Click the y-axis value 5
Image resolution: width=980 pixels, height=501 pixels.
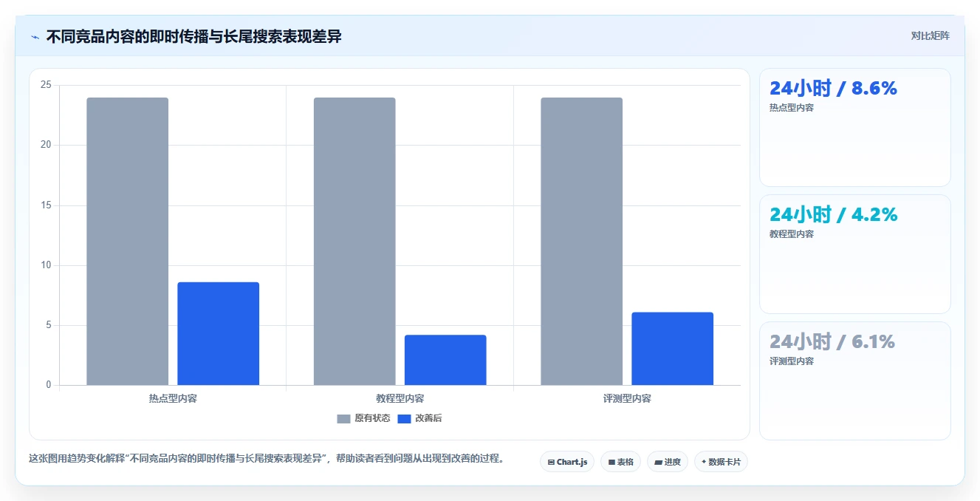(48, 325)
